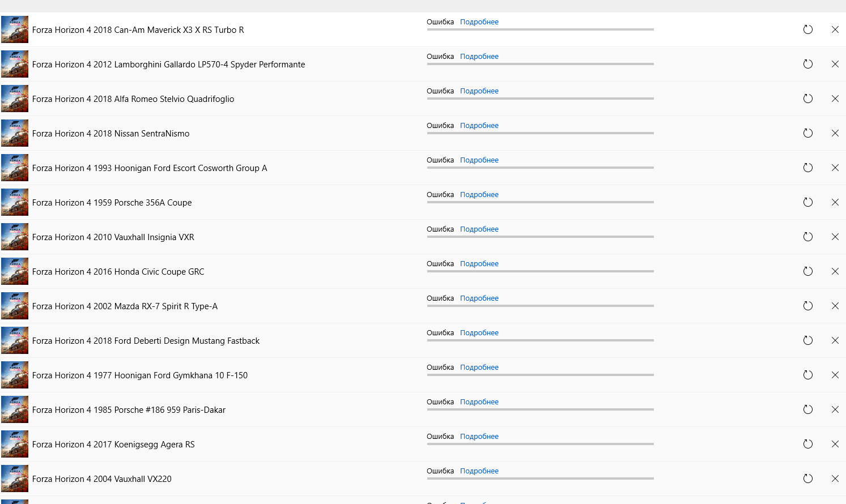Remove the Porsche 959 Paris-Dakar item
846x504 pixels.
tap(835, 409)
